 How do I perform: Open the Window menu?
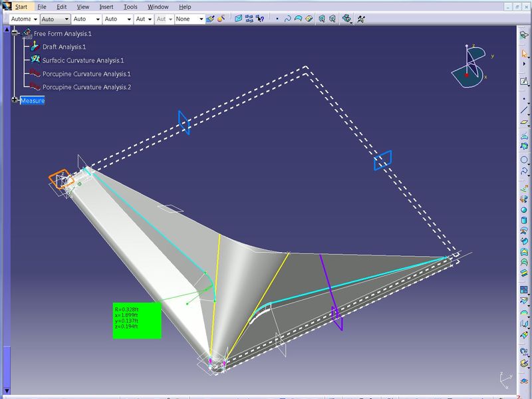tap(158, 7)
